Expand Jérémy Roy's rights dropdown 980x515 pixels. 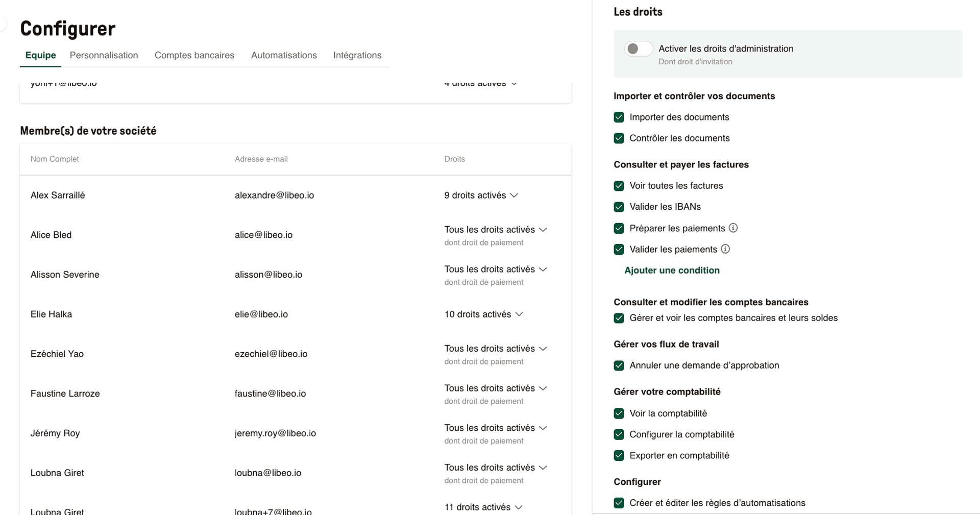pos(496,428)
